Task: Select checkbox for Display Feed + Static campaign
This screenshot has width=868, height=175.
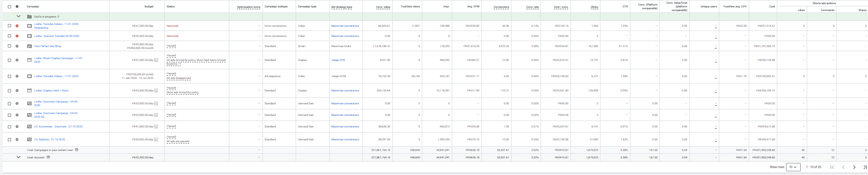Action: pos(9,91)
